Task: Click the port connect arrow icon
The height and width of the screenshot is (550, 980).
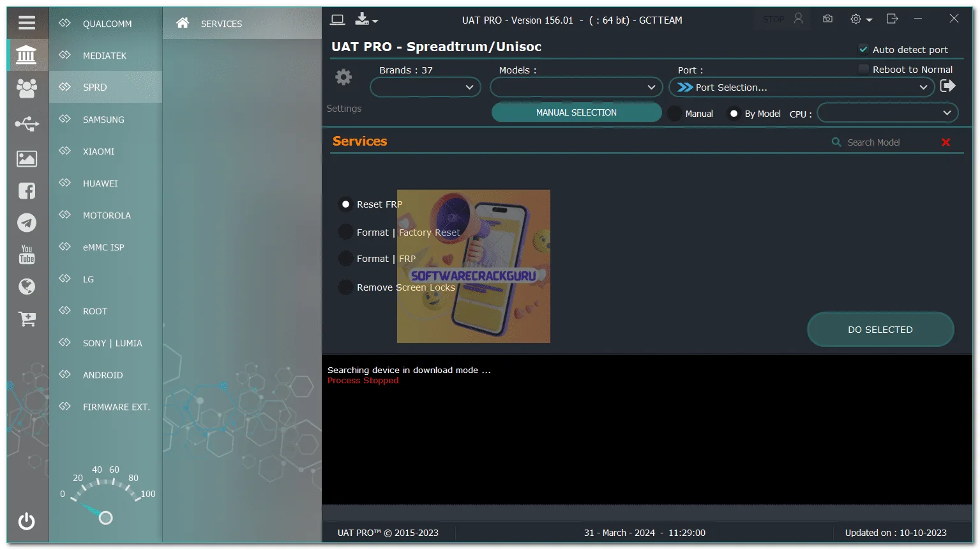Action: 947,86
